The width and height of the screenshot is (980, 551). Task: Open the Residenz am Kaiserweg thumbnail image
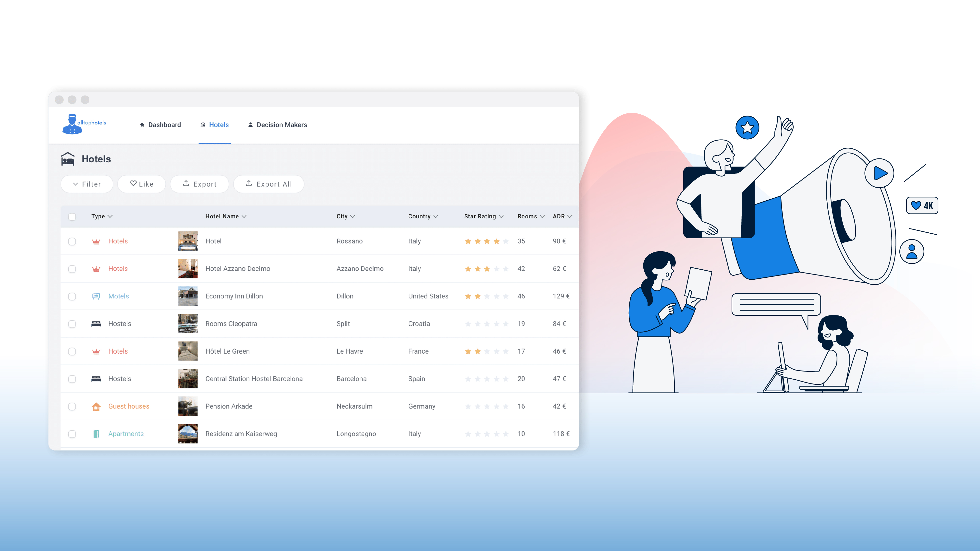188,434
